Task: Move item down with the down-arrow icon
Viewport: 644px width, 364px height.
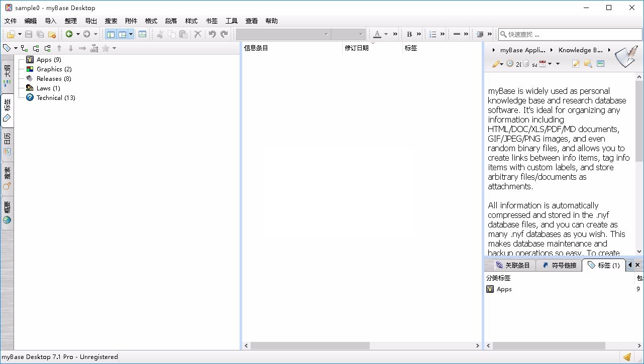Action: 70,48
